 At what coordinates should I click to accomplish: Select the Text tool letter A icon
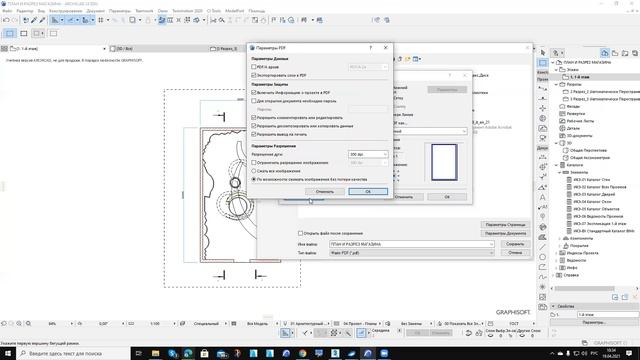pyautogui.click(x=542, y=197)
